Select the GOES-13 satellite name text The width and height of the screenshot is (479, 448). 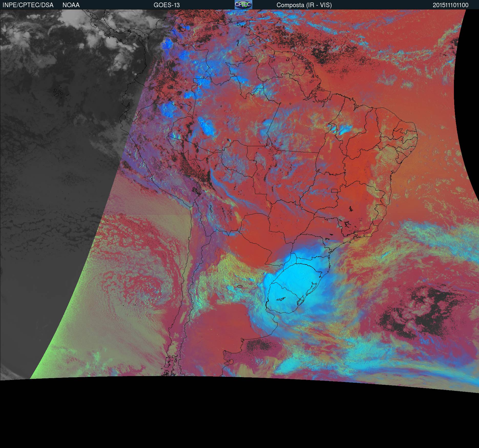(166, 5)
